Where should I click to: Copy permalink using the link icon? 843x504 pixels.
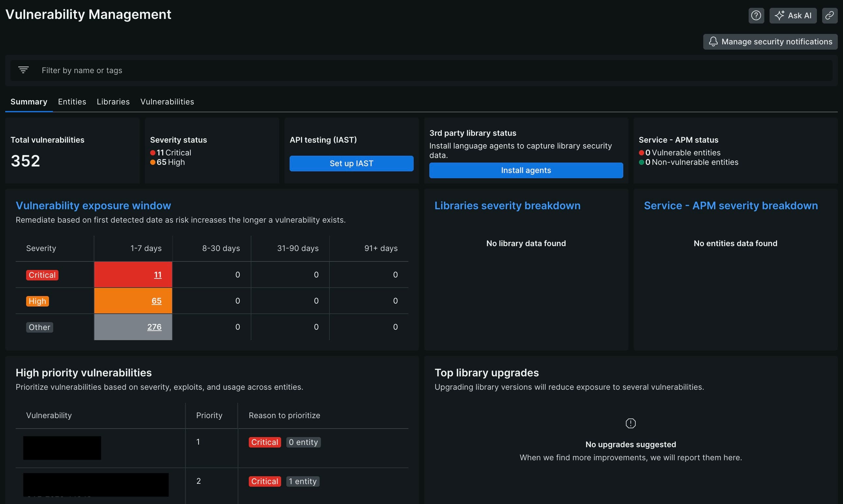tap(829, 15)
